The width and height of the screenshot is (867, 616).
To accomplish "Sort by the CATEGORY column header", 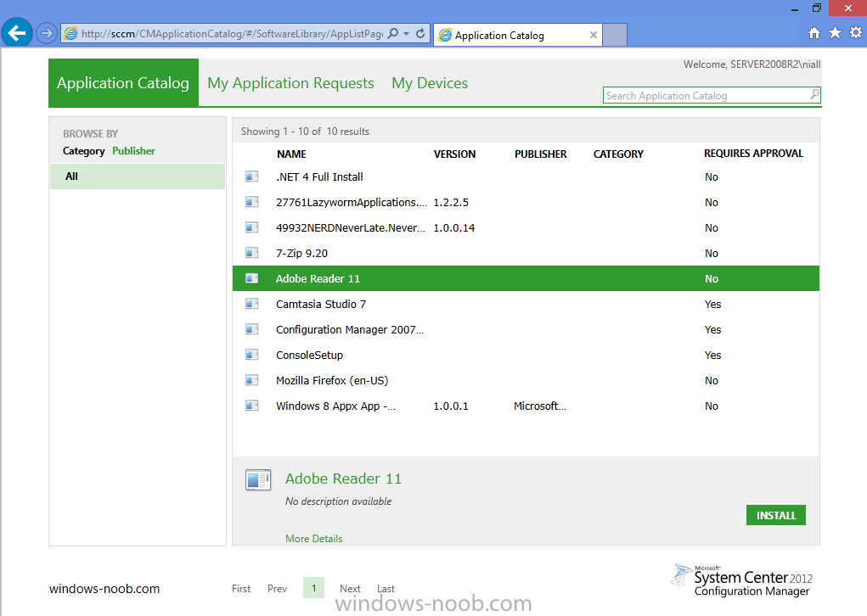I will tap(618, 154).
